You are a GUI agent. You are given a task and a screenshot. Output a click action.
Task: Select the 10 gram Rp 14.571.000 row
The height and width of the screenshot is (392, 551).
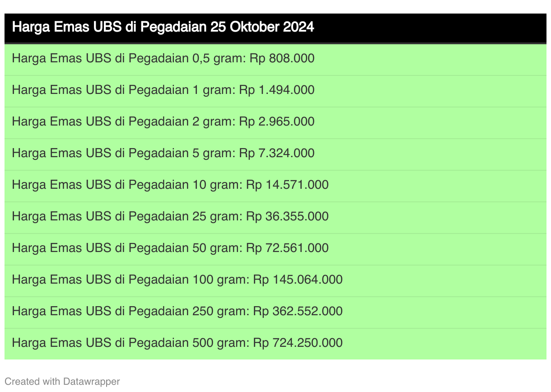point(275,186)
